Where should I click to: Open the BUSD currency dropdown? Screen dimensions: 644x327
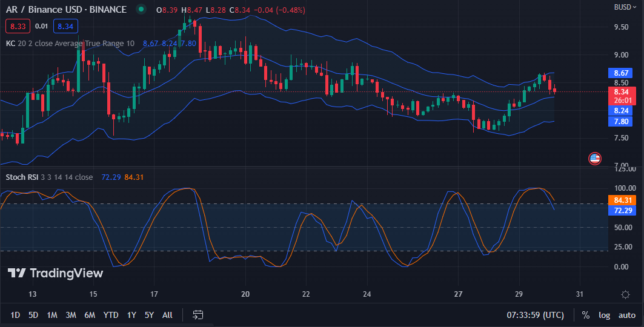click(x=624, y=7)
